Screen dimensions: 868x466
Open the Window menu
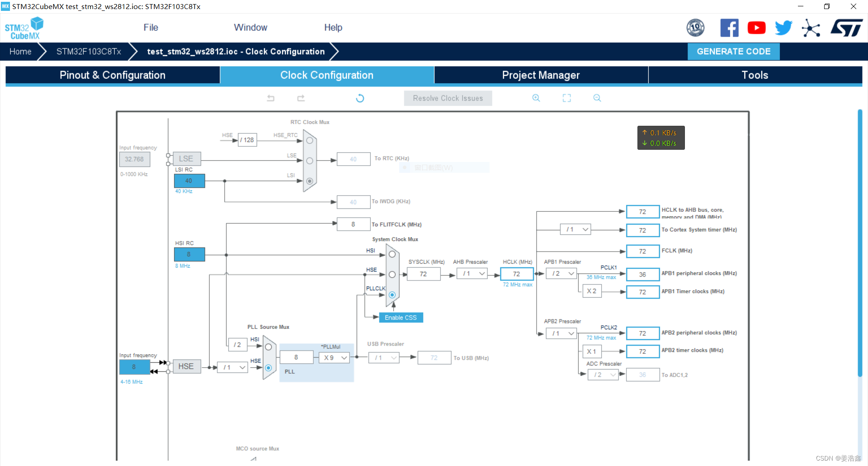coord(250,28)
